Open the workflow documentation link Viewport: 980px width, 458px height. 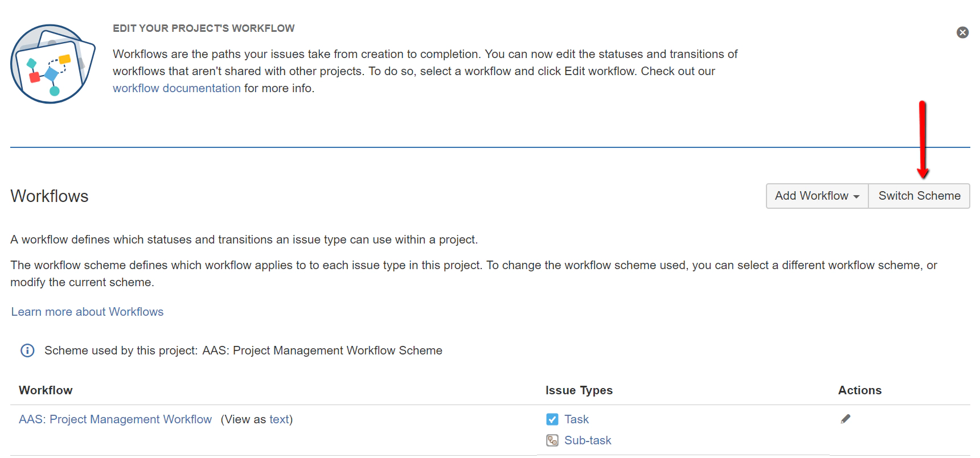pyautogui.click(x=177, y=88)
